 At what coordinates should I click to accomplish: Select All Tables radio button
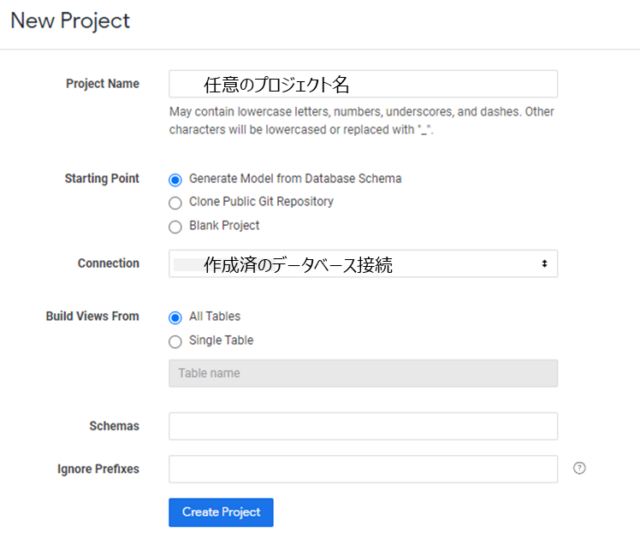click(175, 318)
